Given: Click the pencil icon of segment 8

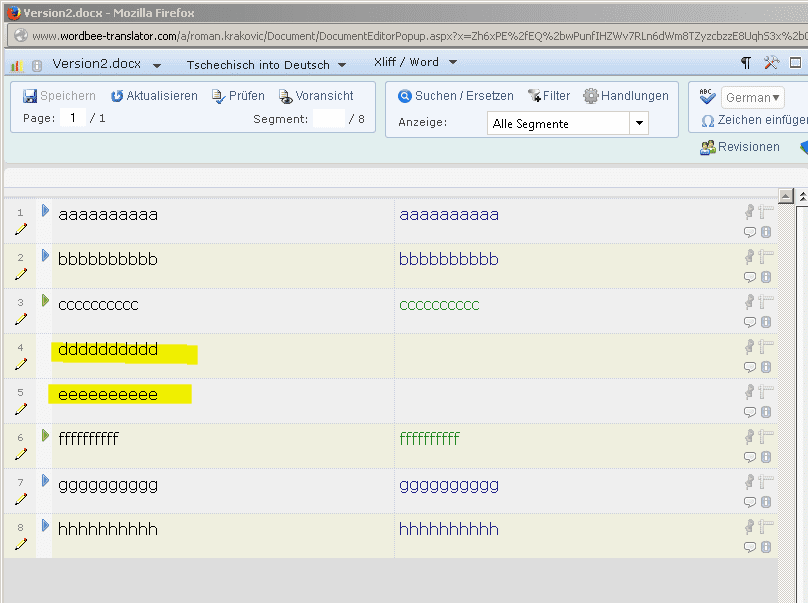Looking at the screenshot, I should tap(21, 543).
